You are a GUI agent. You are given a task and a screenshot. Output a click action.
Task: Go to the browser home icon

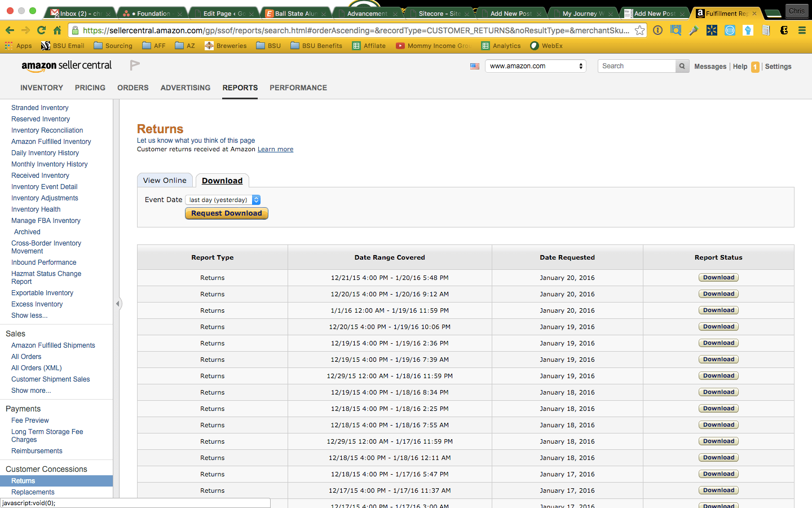coord(57,30)
